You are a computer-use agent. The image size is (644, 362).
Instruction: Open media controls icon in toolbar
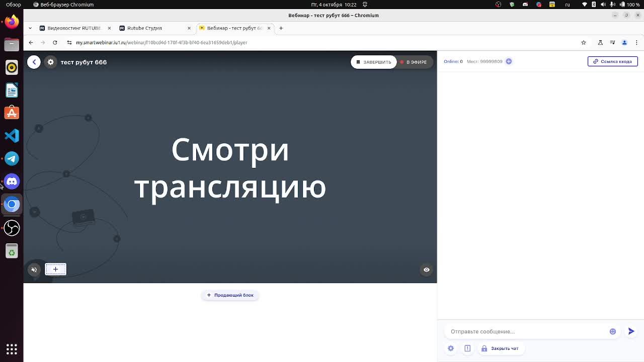pyautogui.click(x=612, y=43)
